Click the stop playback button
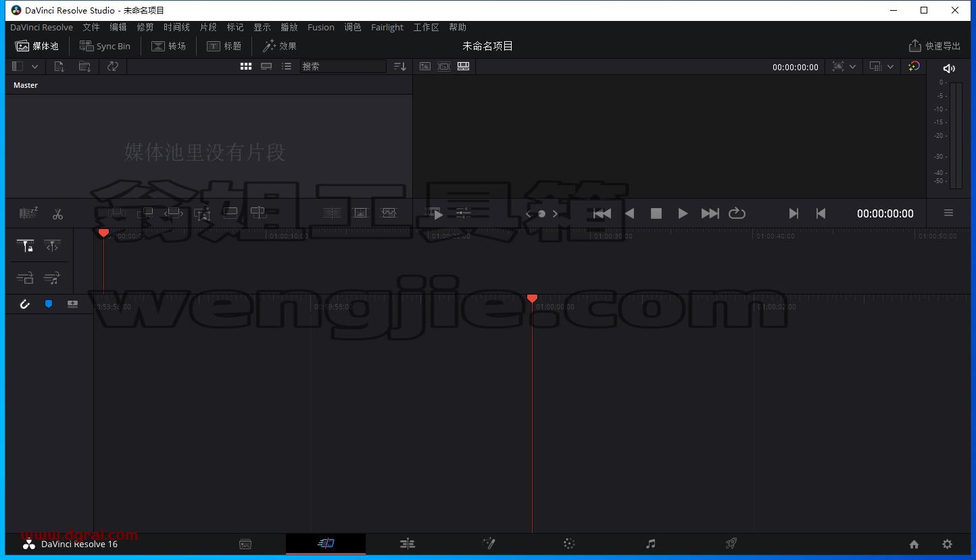 (656, 213)
